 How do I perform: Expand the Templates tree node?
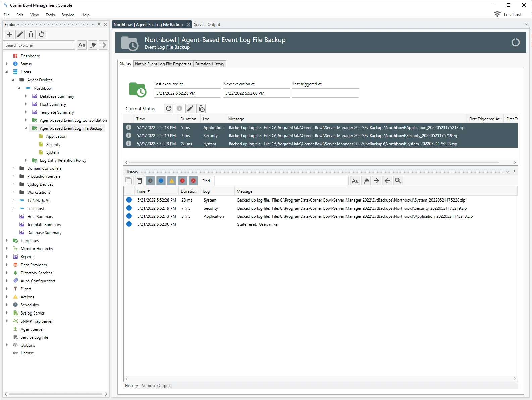click(x=7, y=241)
